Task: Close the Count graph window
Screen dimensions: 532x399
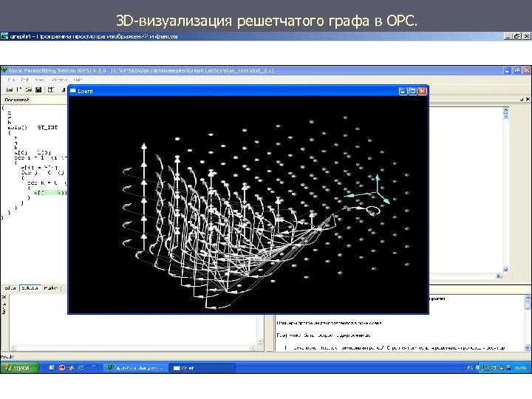Action: (x=423, y=91)
